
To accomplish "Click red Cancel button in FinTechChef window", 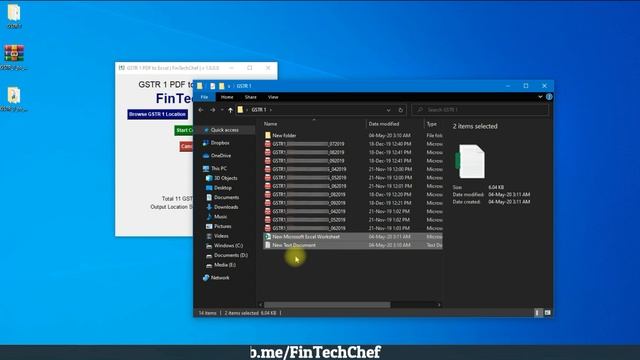I will pyautogui.click(x=186, y=146).
